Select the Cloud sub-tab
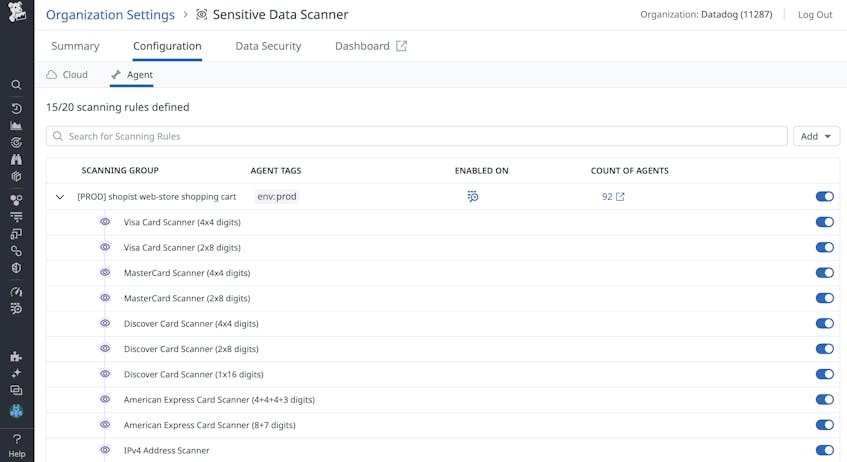 [x=67, y=75]
